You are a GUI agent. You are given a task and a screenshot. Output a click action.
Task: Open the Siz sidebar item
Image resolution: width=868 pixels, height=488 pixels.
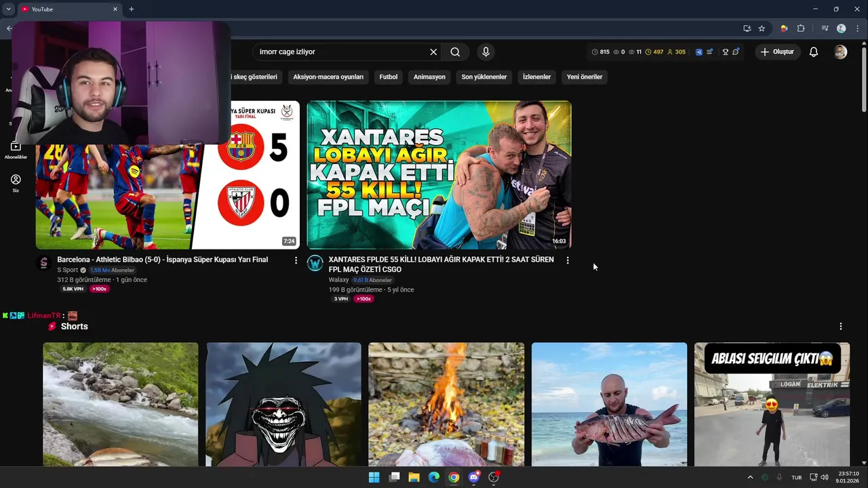click(x=16, y=184)
